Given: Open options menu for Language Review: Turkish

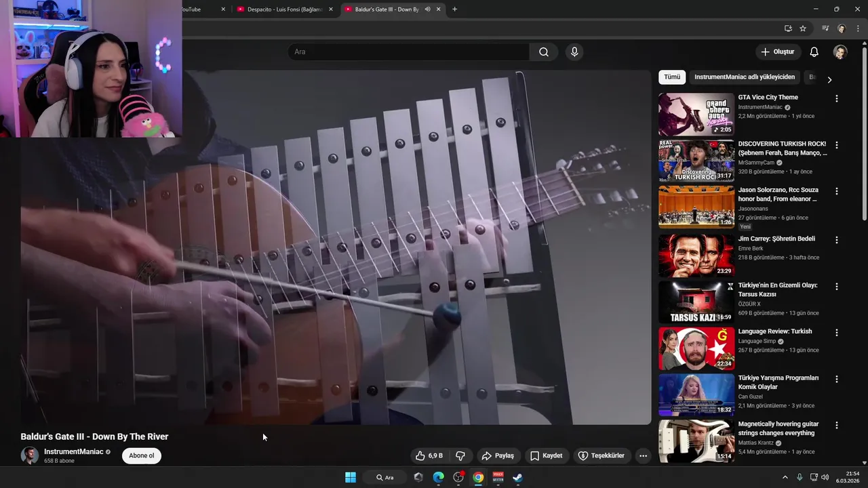Looking at the screenshot, I should click(836, 333).
